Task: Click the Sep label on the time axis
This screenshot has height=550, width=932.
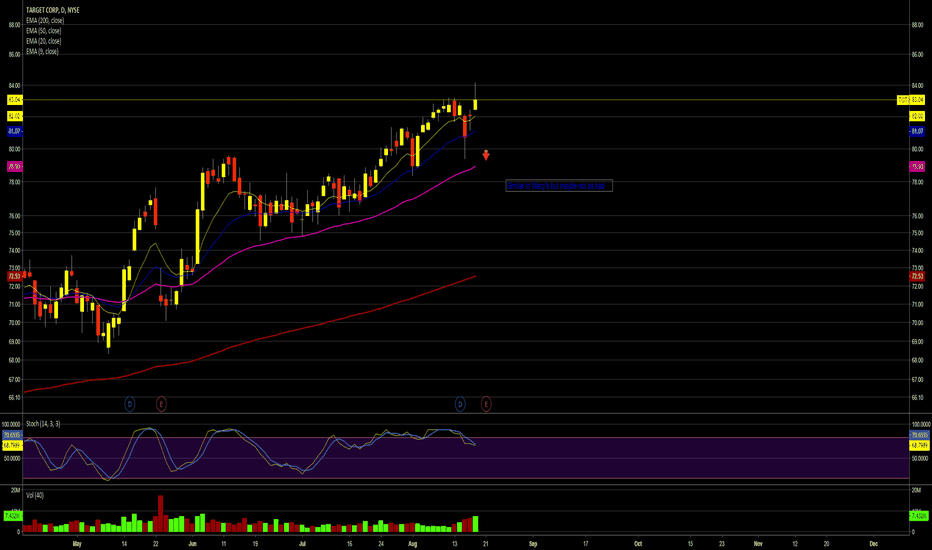Action: tap(533, 543)
